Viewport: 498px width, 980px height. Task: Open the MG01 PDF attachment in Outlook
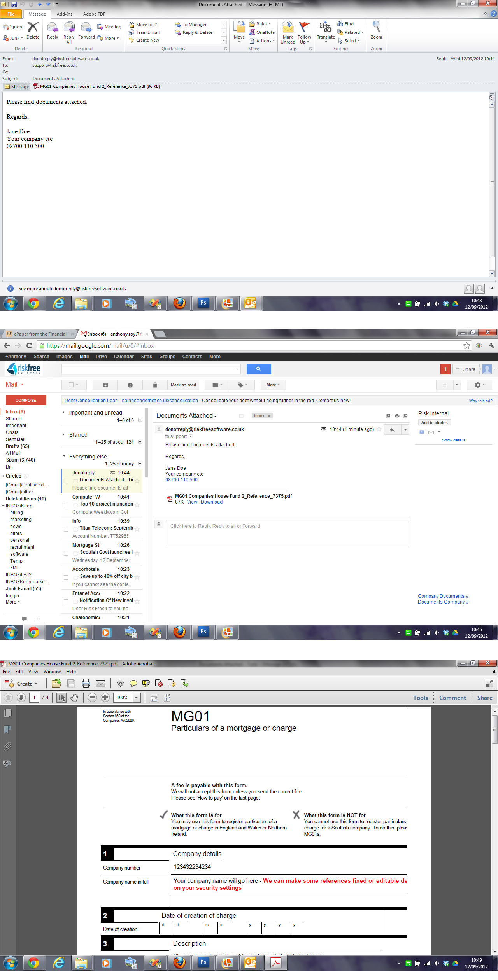[96, 86]
